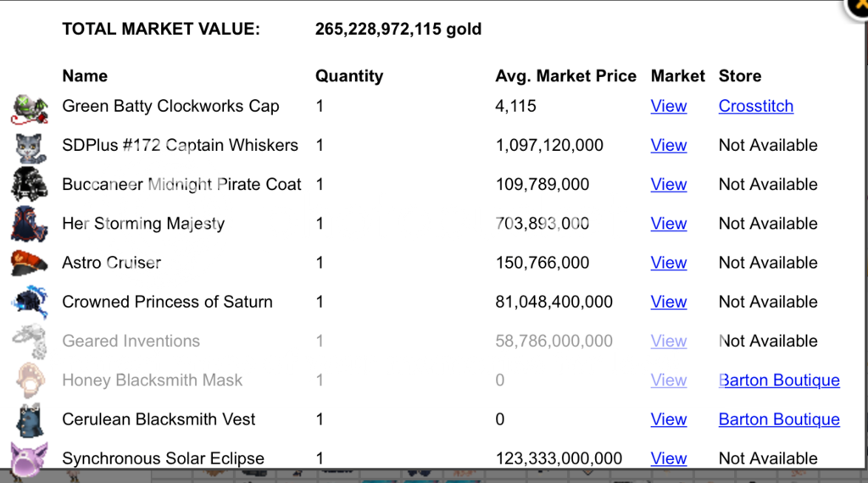Viewport: 868px width, 483px height.
Task: Click the Astro Cruiser hat icon
Action: 30,263
